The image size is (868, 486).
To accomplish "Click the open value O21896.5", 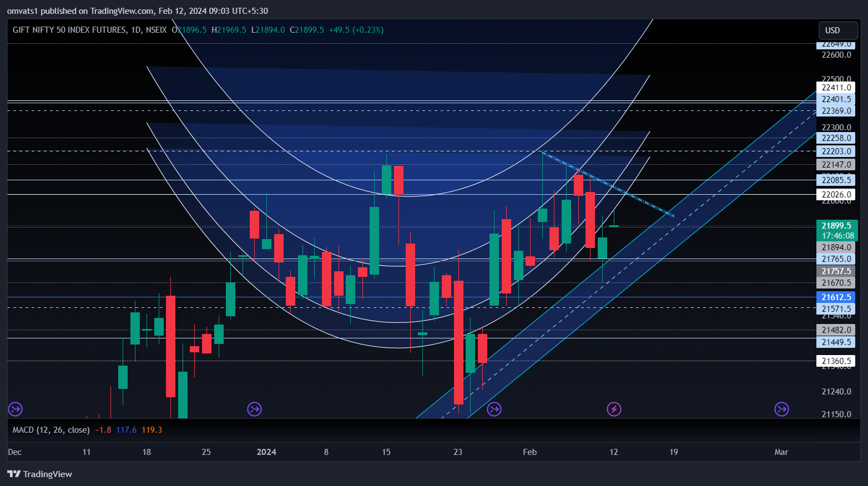I will [189, 30].
